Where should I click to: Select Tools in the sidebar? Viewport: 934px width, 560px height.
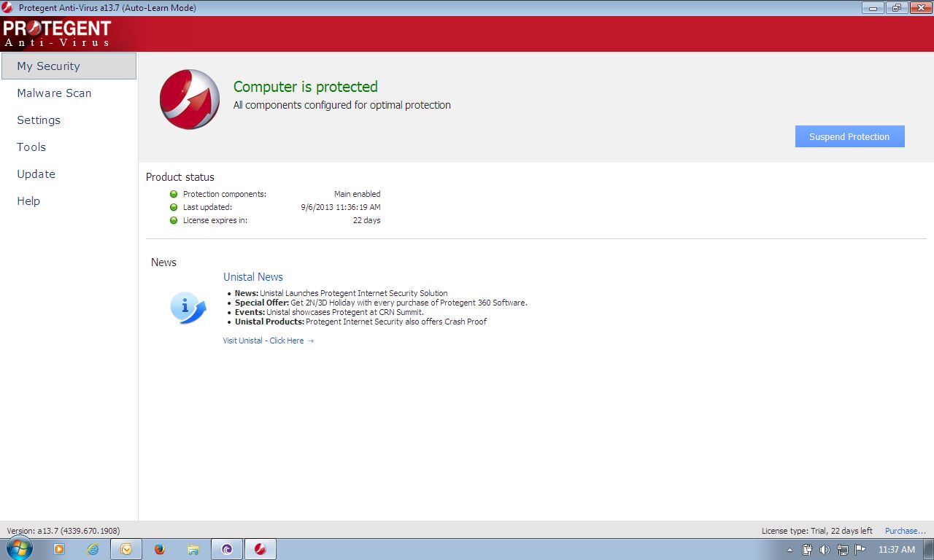[x=31, y=147]
